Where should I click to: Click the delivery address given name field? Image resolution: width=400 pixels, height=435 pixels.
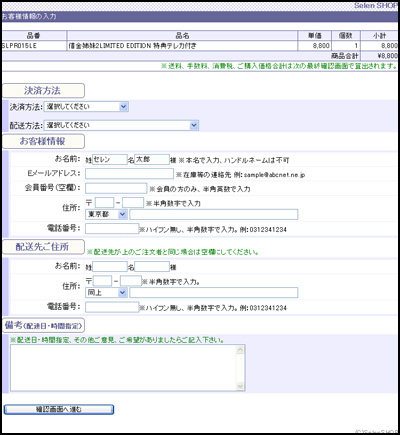(152, 267)
